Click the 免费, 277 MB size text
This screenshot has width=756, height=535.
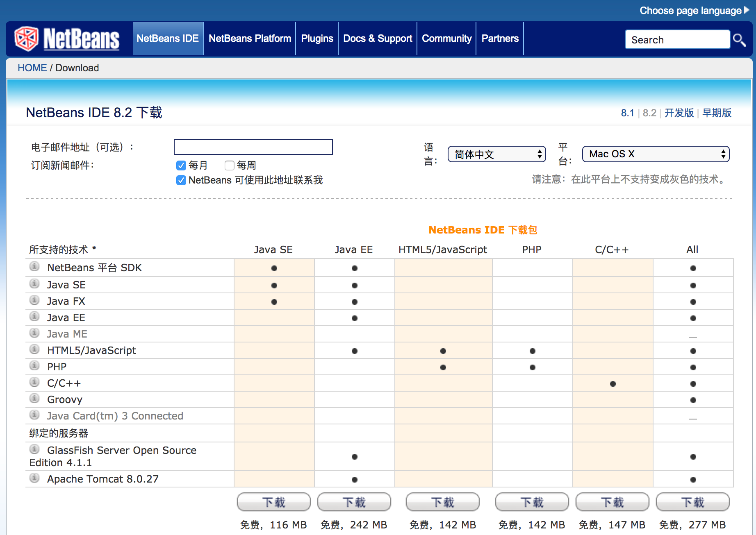692,525
